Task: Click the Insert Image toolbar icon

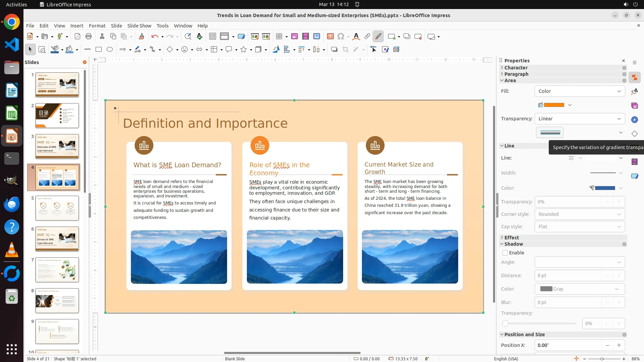Action: (294, 37)
